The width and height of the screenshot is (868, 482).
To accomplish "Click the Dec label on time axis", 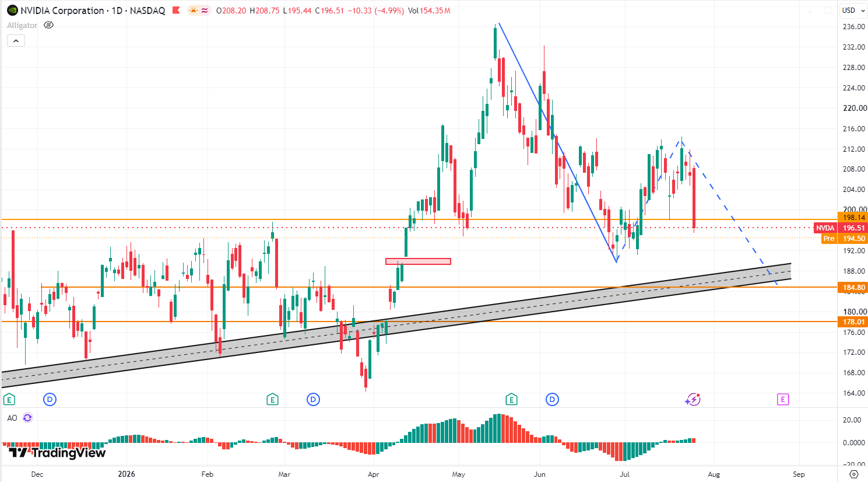I will (37, 474).
